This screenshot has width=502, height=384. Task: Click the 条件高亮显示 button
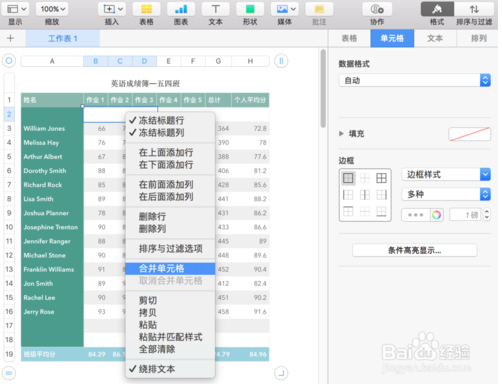[414, 250]
